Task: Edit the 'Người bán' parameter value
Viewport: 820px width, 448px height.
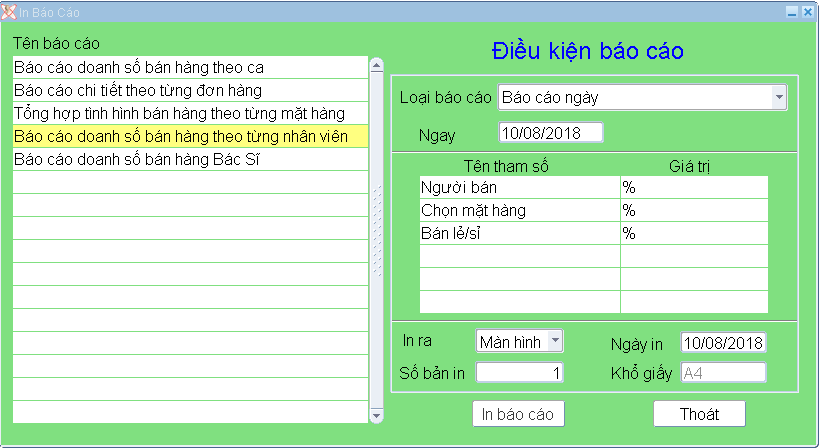Action: [693, 187]
